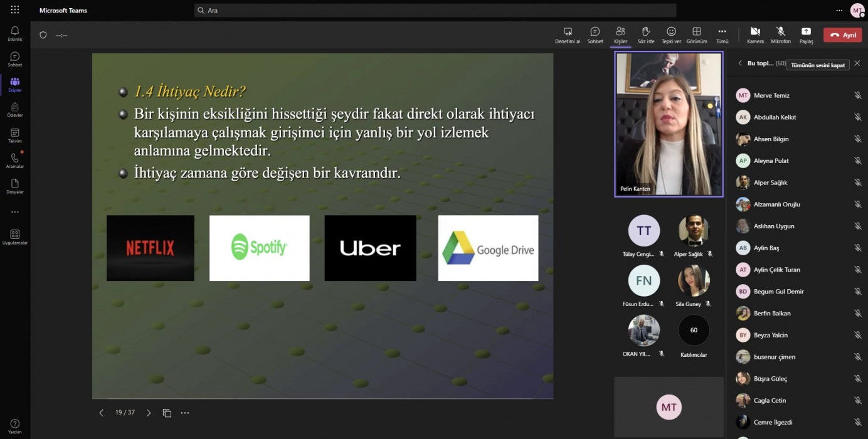The height and width of the screenshot is (439, 868).
Task: Click Tülay Cengi participant tile
Action: 644,236
